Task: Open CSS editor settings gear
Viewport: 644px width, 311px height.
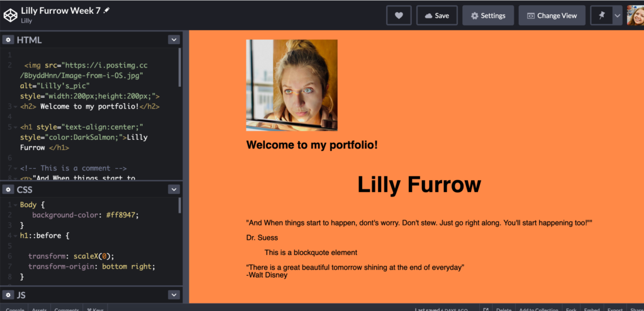Action: point(8,189)
